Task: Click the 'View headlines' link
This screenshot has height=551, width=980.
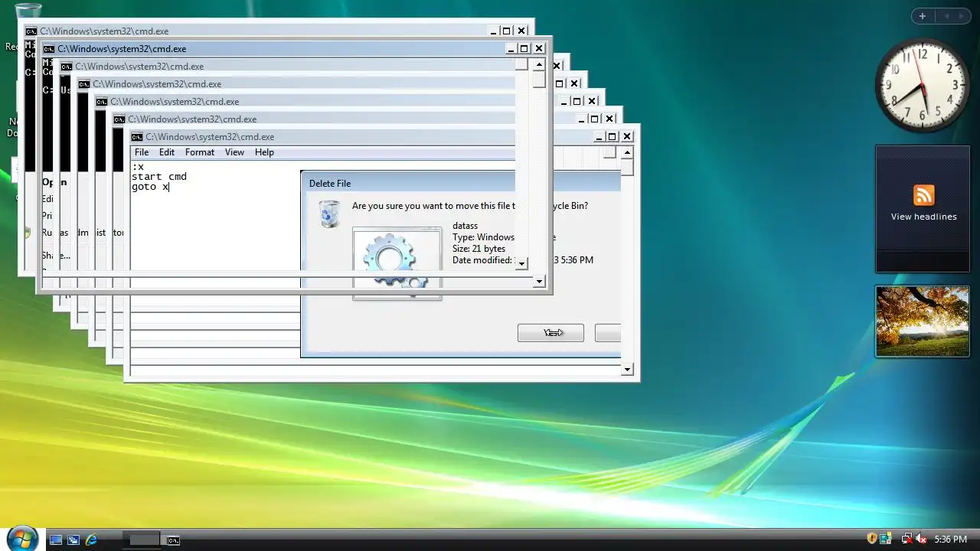Action: pos(923,217)
